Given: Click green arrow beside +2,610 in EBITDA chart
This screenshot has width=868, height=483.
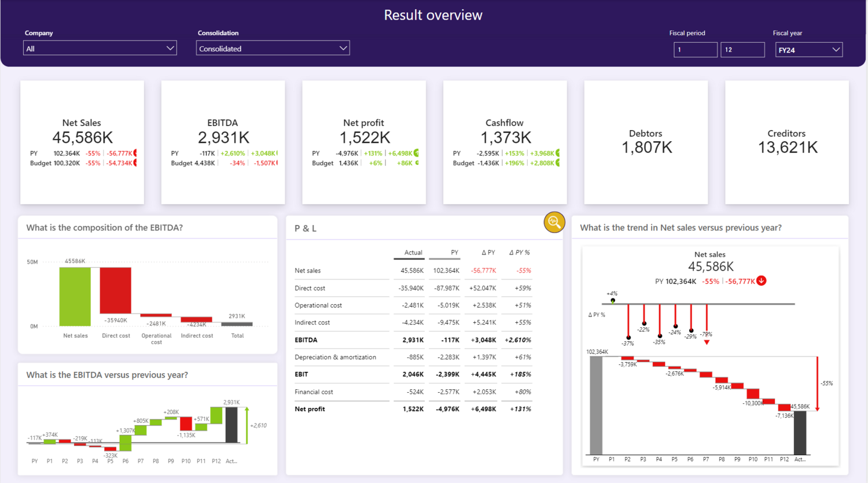Looking at the screenshot, I should pos(247,425).
